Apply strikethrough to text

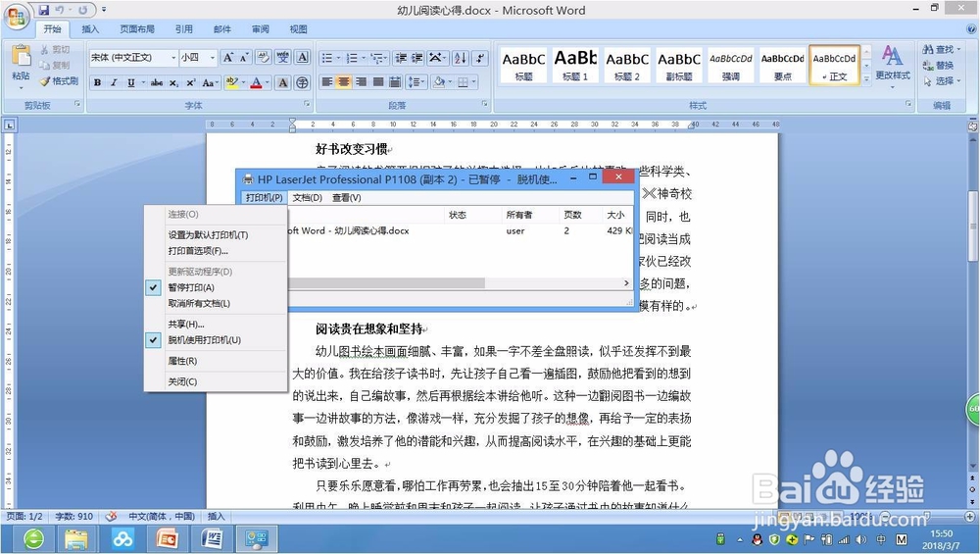157,82
